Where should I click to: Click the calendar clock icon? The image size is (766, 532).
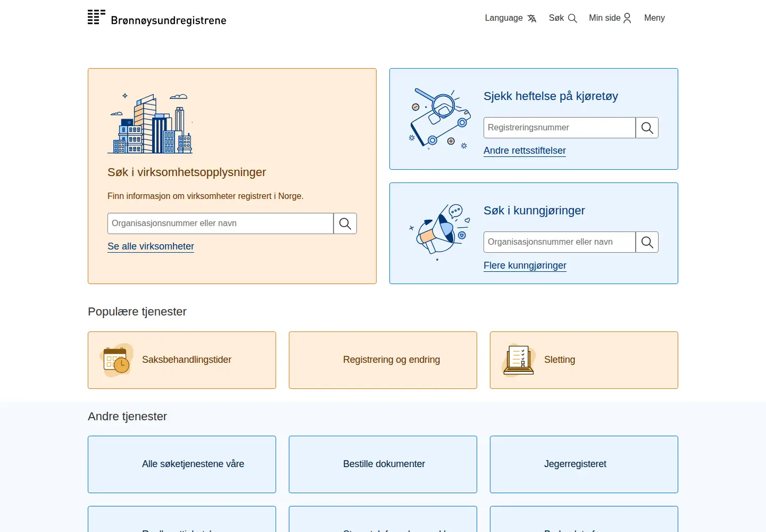[x=116, y=360]
